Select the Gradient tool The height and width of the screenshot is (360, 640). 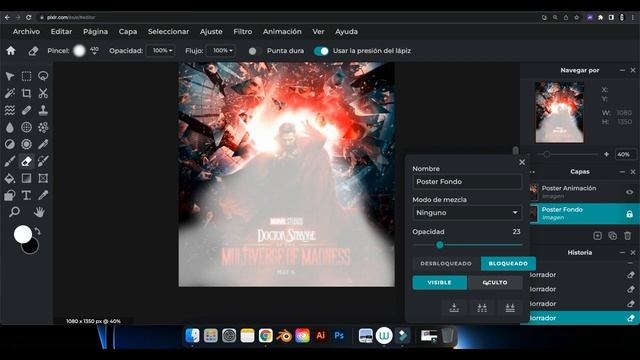27,178
